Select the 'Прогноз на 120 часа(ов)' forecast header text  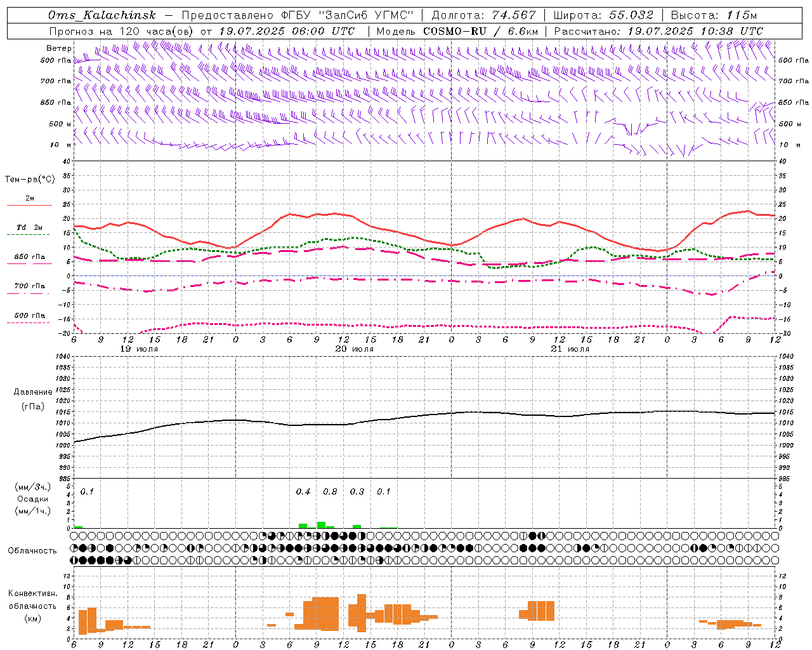click(x=122, y=31)
